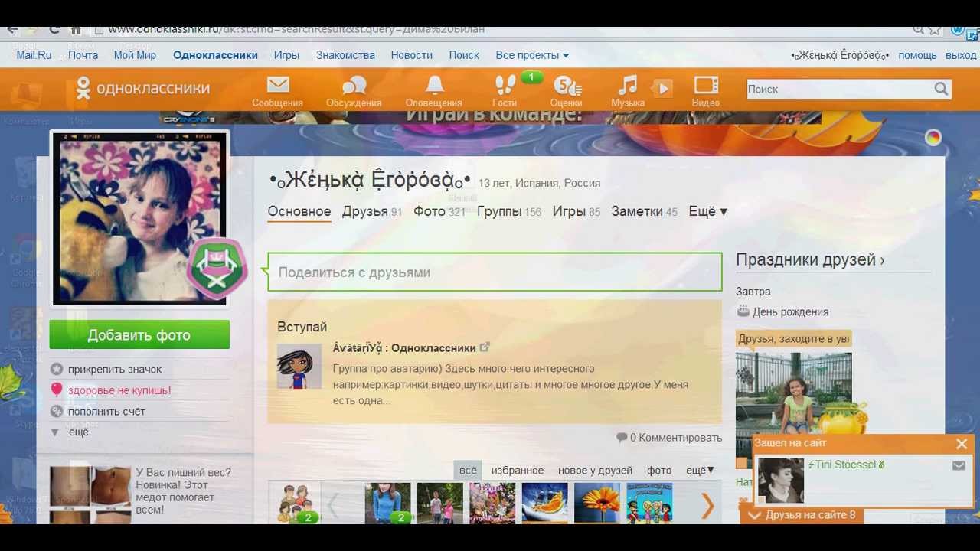
Task: Select the всё feed filter
Action: 468,471
